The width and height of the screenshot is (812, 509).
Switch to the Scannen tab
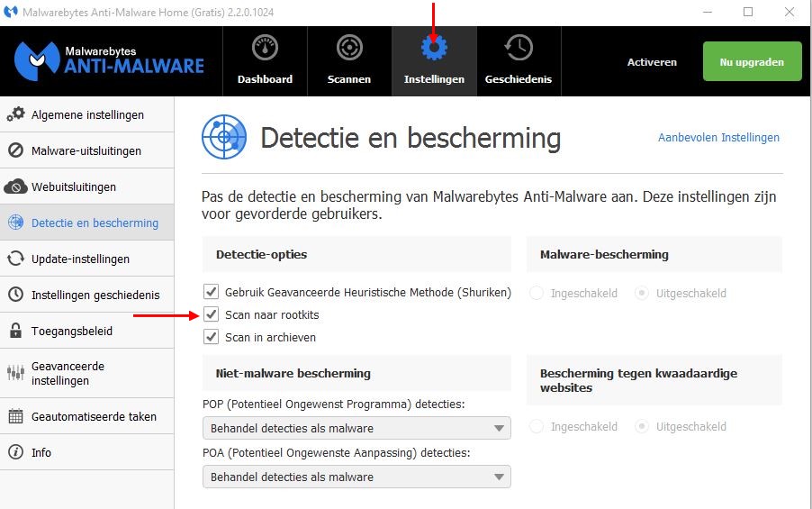(349, 61)
